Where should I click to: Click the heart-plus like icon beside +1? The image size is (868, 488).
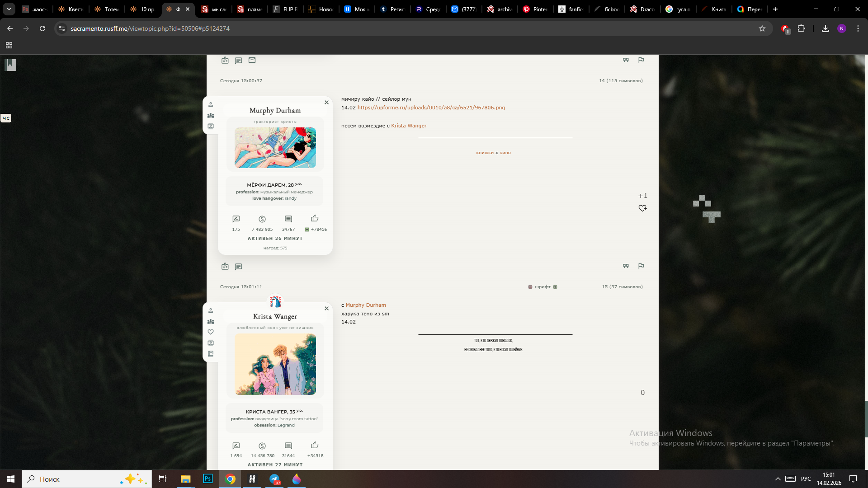pos(642,208)
